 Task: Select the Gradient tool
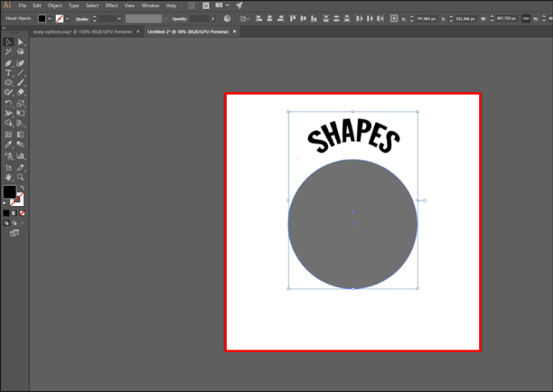coord(21,135)
